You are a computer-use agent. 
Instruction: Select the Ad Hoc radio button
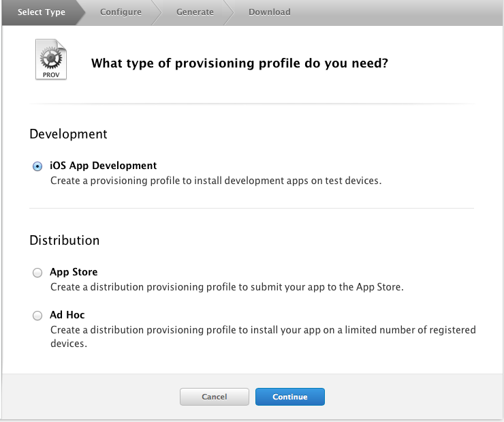tap(37, 316)
